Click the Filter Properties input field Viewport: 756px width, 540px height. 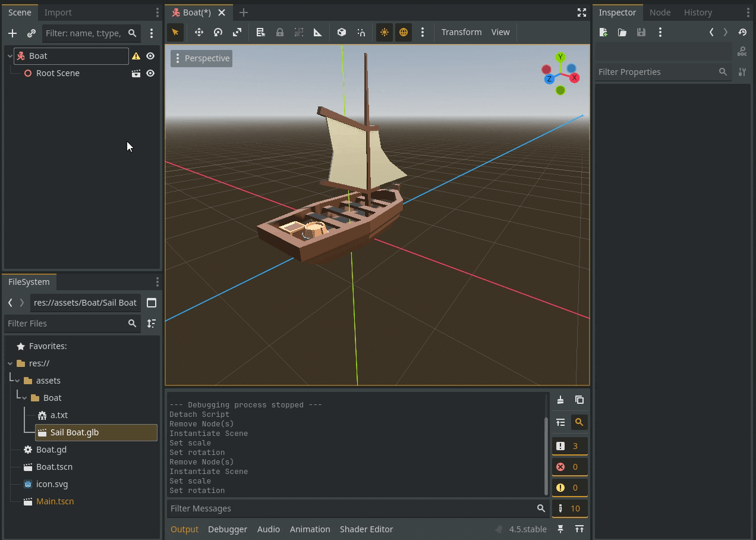coord(656,72)
